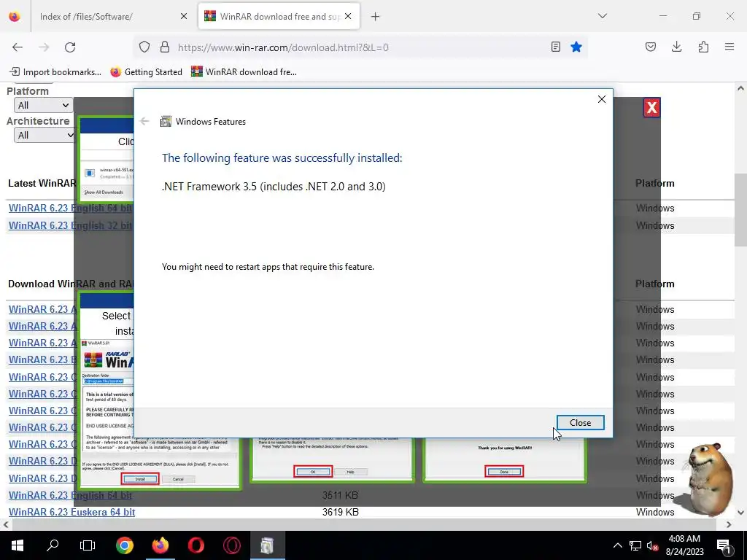The image size is (747, 560).
Task: Click the muted volume tray icon
Action: point(652,545)
